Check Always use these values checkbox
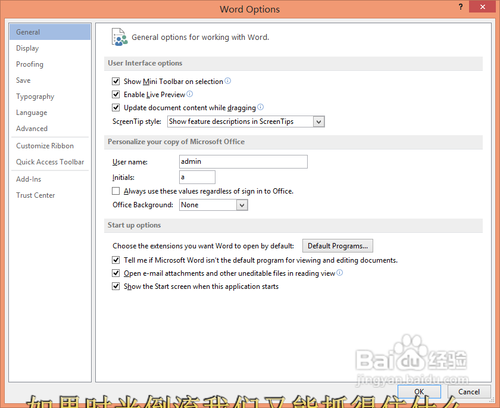This screenshot has width=500, height=408. coord(116,191)
